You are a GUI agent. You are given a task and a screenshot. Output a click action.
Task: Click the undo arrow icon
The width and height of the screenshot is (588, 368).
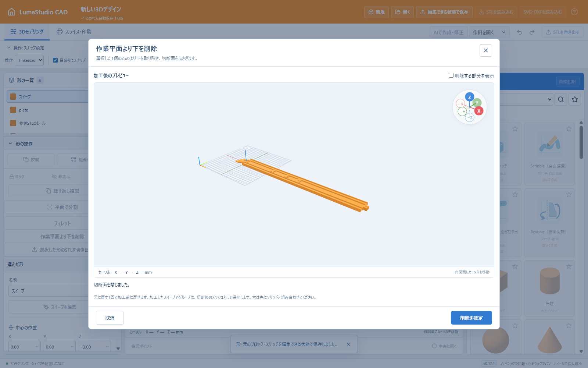pyautogui.click(x=519, y=32)
